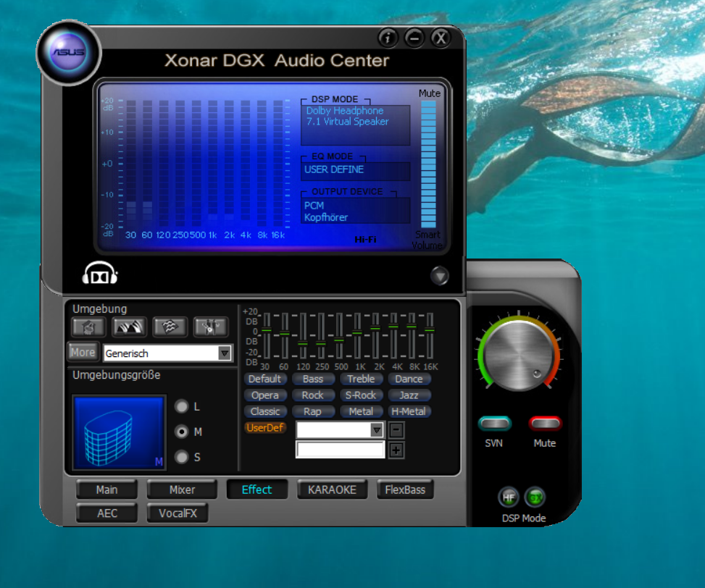Toggle the red Mute button
Image resolution: width=705 pixels, height=588 pixels.
(545, 423)
